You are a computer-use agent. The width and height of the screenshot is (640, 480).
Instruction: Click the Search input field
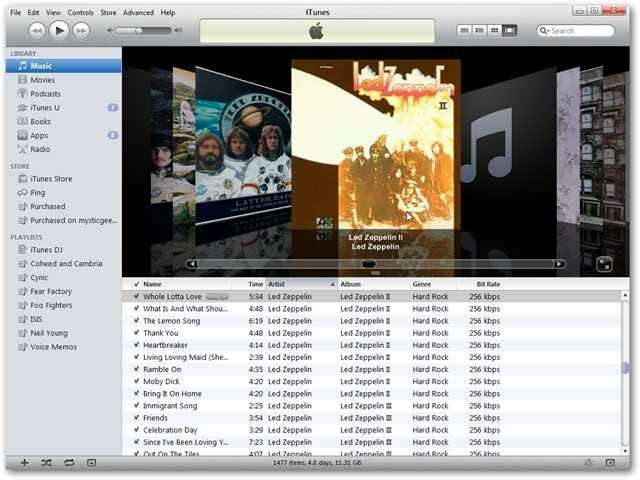(576, 31)
